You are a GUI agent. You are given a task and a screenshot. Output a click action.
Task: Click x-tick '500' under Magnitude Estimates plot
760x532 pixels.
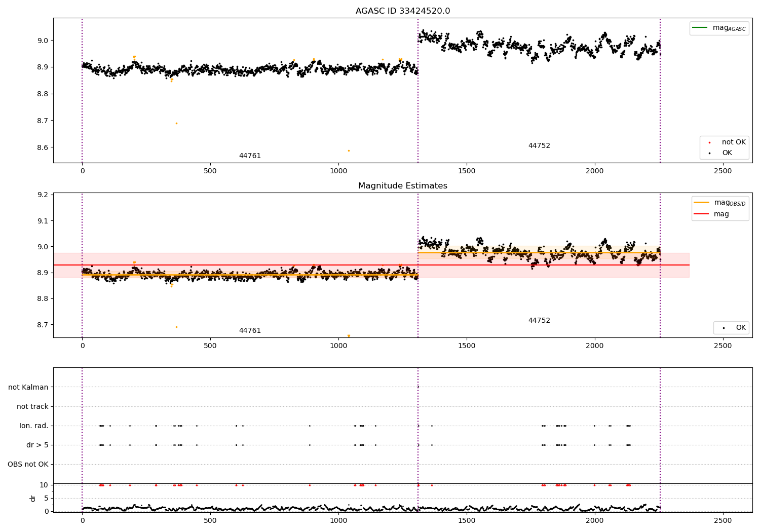(210, 346)
